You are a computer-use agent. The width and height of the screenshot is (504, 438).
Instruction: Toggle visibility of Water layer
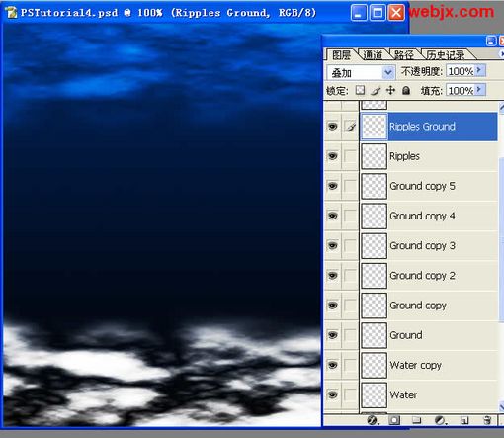pos(333,394)
